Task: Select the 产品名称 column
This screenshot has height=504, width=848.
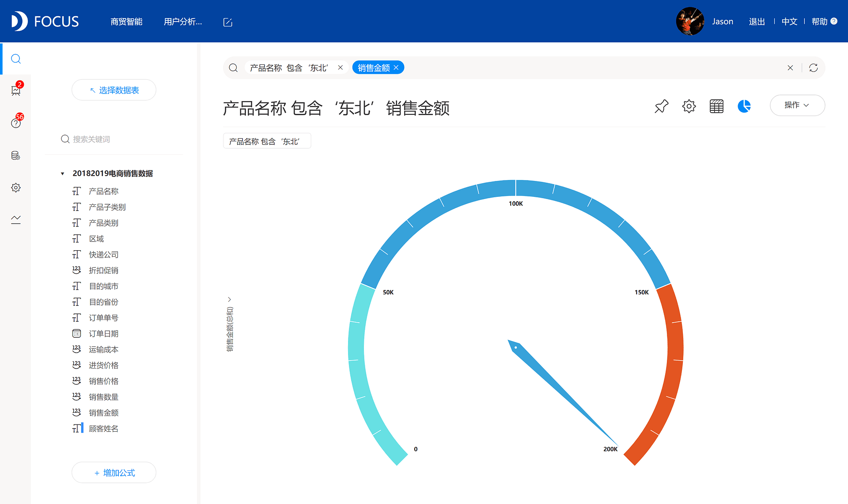Action: (103, 191)
